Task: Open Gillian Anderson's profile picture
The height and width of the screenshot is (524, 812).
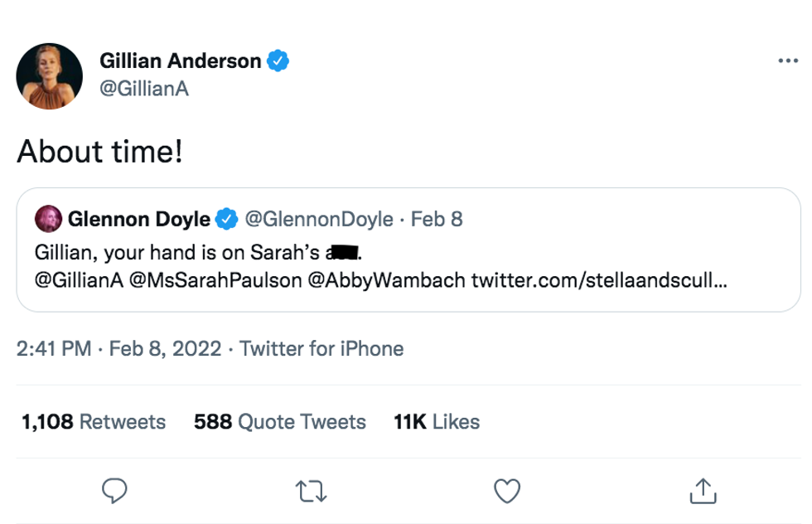Action: pos(50,76)
